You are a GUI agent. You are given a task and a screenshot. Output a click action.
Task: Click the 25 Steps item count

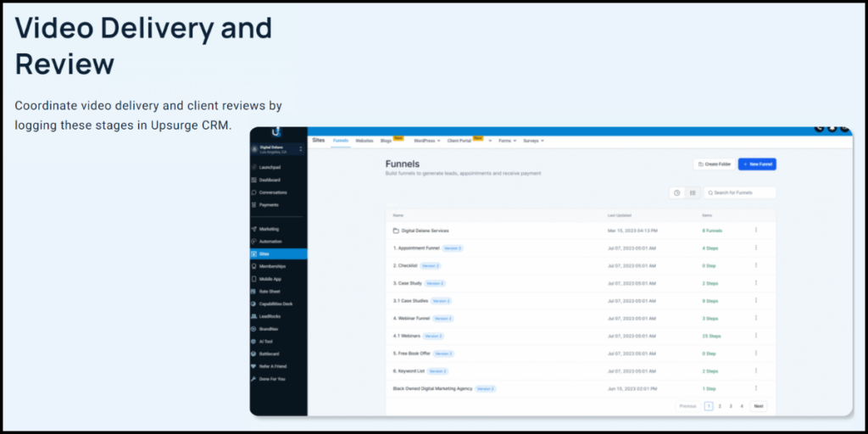pos(711,336)
